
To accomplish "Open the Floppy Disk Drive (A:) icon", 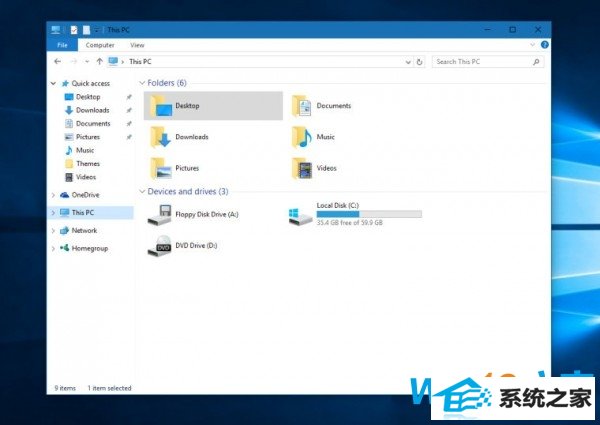I will [x=159, y=214].
